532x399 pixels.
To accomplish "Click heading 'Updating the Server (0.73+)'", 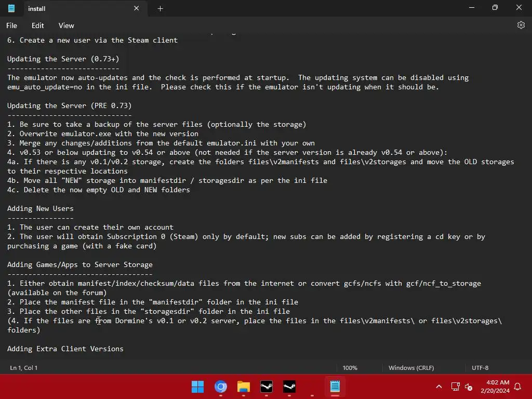I will coord(63,59).
